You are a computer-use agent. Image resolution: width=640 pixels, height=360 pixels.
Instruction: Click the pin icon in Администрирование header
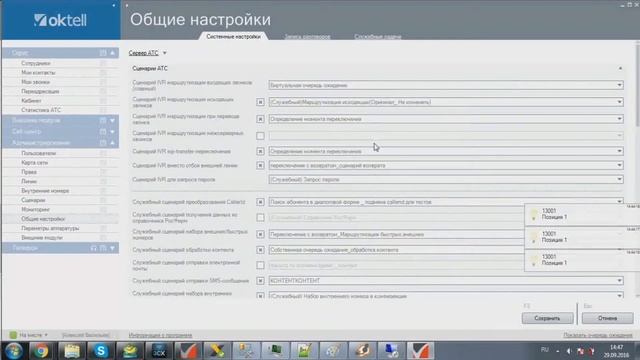point(103,142)
